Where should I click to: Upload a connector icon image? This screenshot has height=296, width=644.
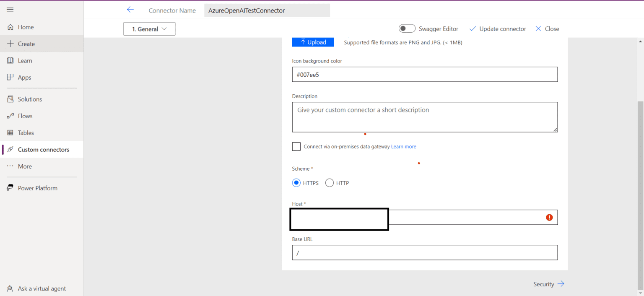313,42
